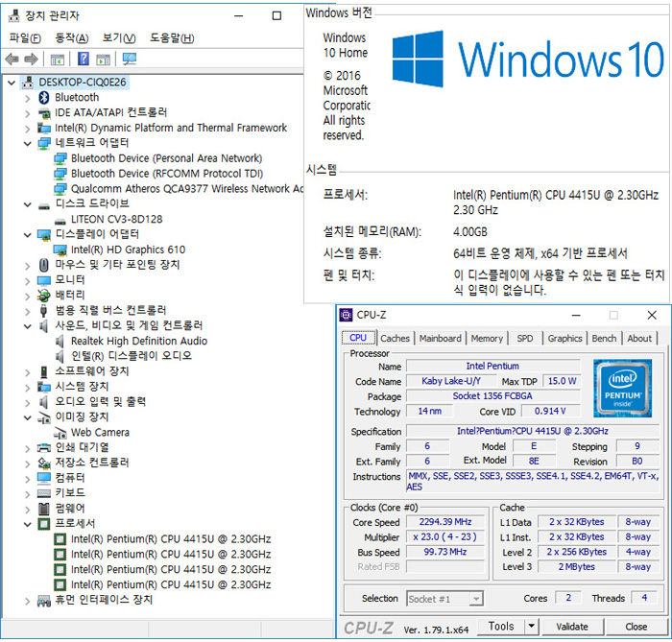Select the Intel(R) HD Graphics 610 icon
Image resolution: width=672 pixels, height=642 pixels.
[60, 250]
